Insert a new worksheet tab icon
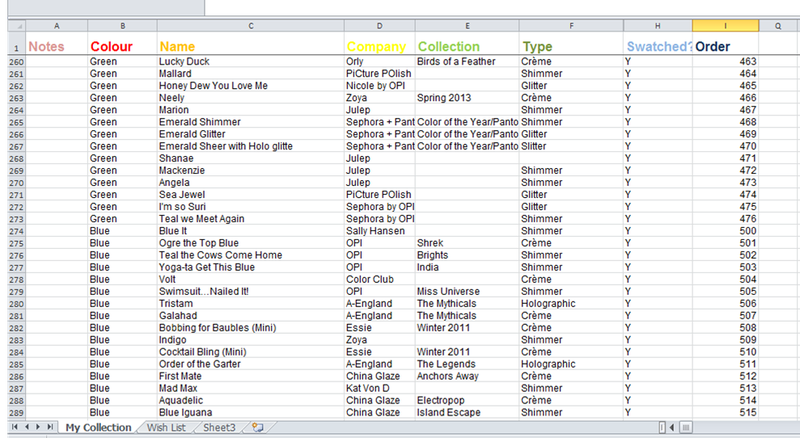The image size is (800, 438). tap(258, 427)
